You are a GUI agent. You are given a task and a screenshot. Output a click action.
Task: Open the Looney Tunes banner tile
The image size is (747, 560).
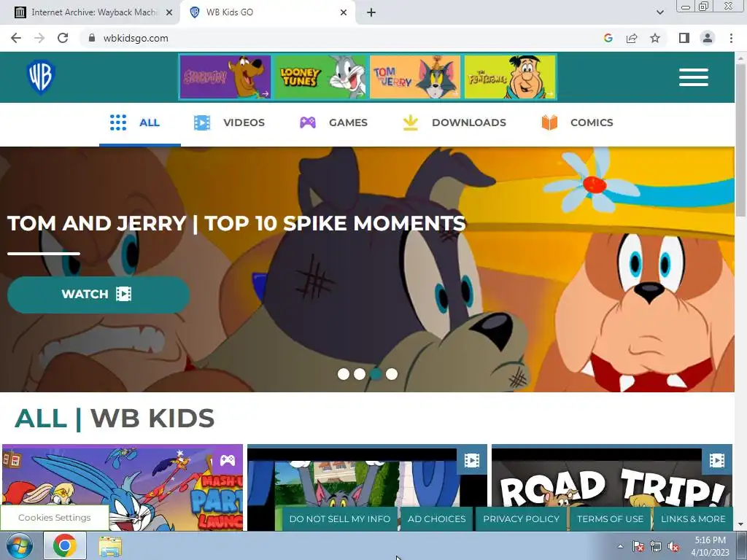point(320,77)
